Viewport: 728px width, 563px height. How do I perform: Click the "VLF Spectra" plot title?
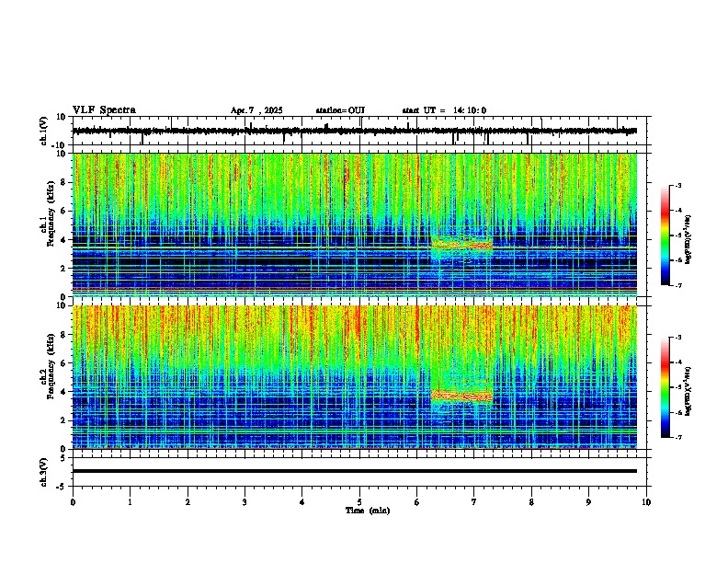pyautogui.click(x=104, y=110)
